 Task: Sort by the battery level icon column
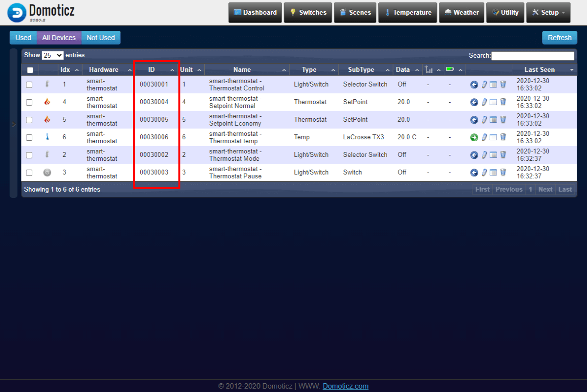450,70
